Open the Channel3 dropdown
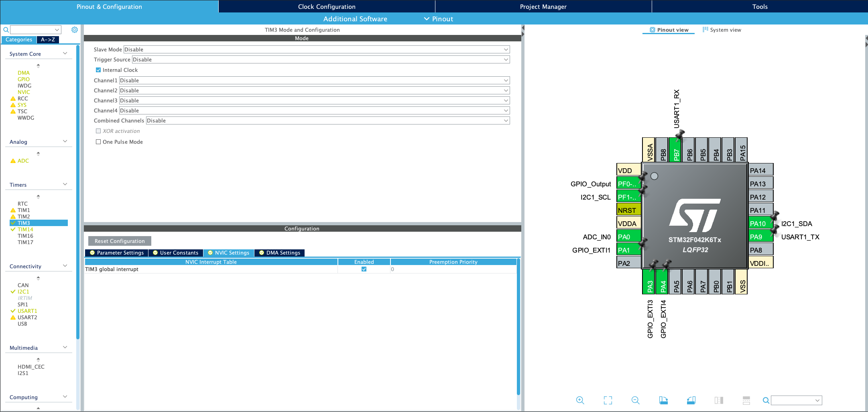This screenshot has width=868, height=412. point(315,100)
